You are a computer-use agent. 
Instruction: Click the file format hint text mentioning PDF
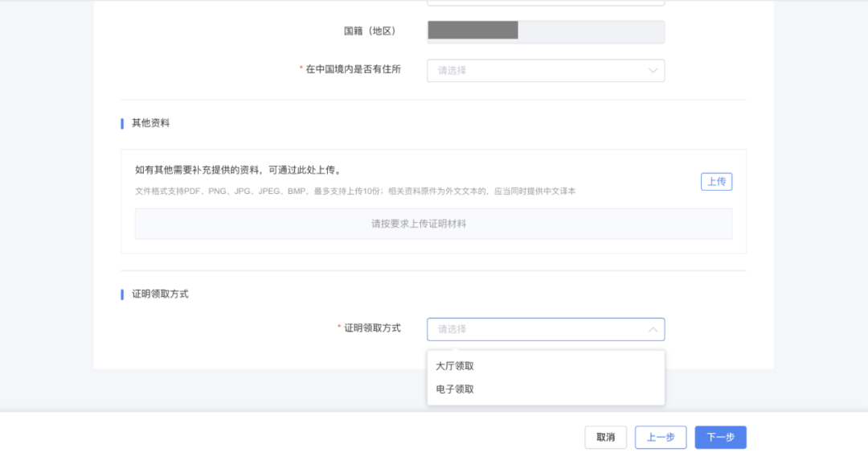(x=354, y=191)
